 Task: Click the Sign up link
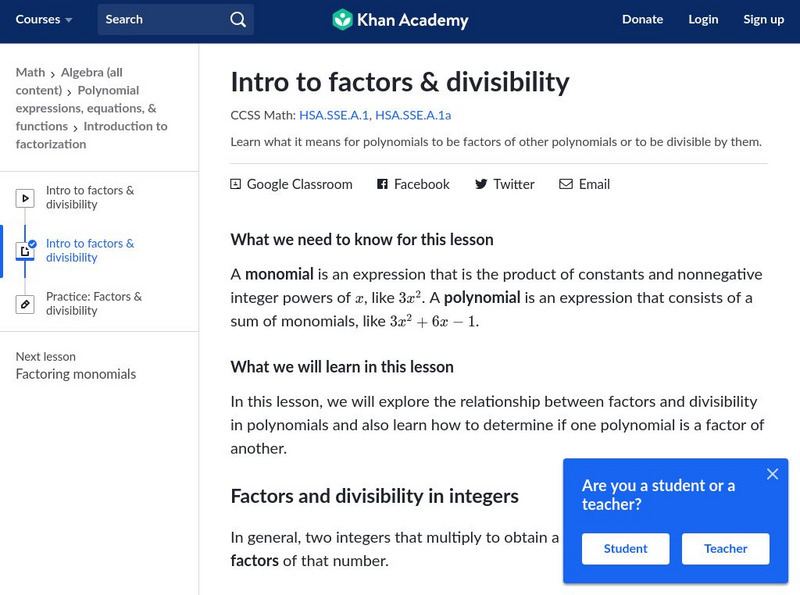763,20
